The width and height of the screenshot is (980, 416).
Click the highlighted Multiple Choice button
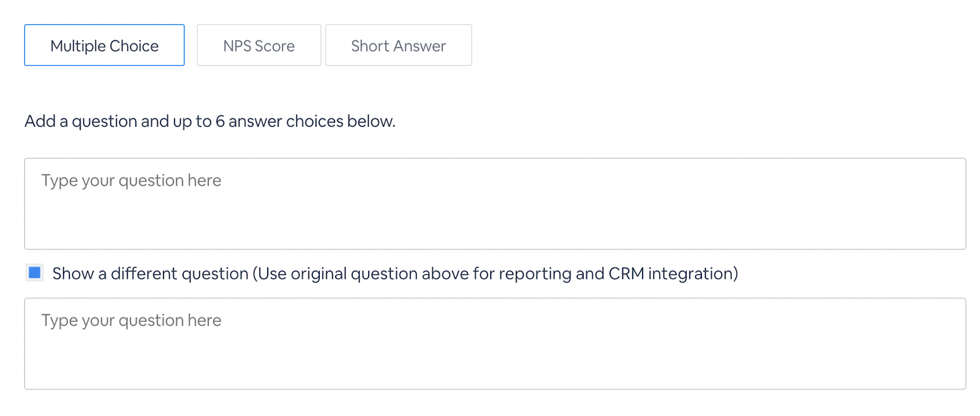coord(104,45)
